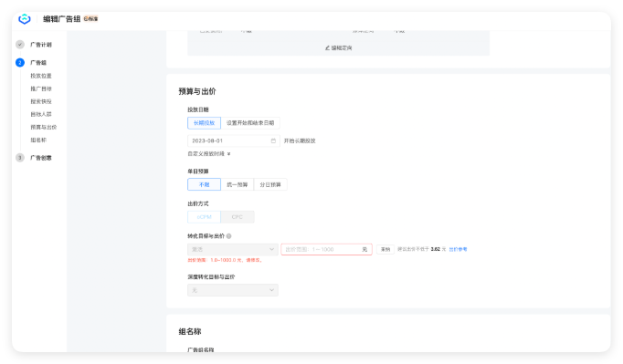623x364 pixels.
Task: Click the 标准 badge next to title
Action: click(90, 18)
